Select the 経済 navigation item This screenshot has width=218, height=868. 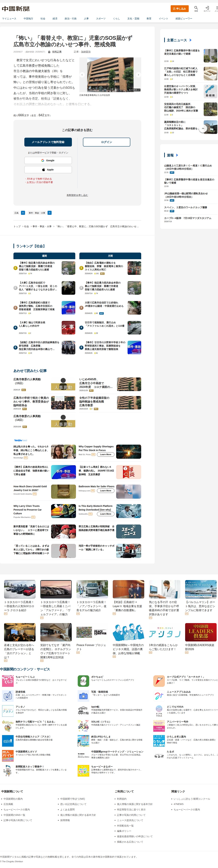coord(55,19)
